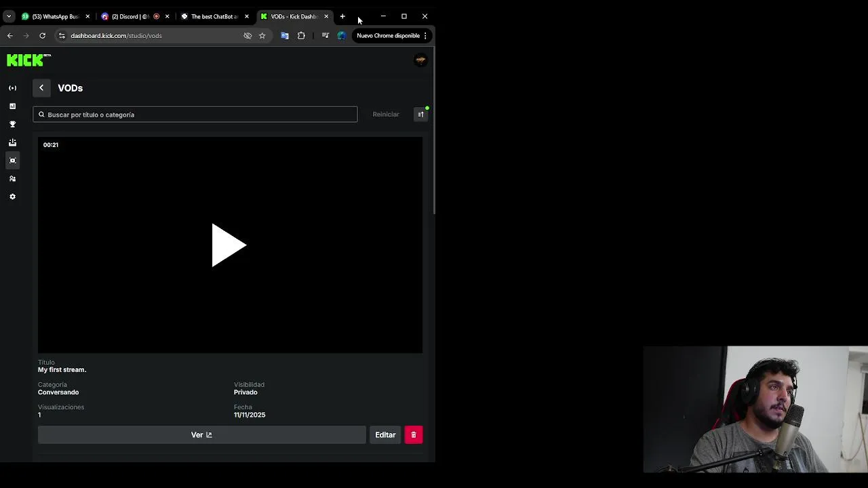This screenshot has width=868, height=488.
Task: Play the 'My first stream.' VOD
Action: tap(229, 245)
